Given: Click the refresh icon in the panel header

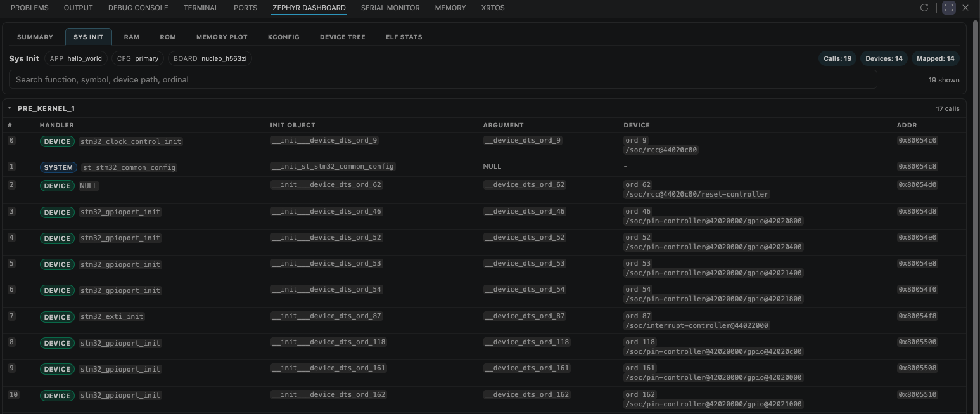Looking at the screenshot, I should pos(924,8).
